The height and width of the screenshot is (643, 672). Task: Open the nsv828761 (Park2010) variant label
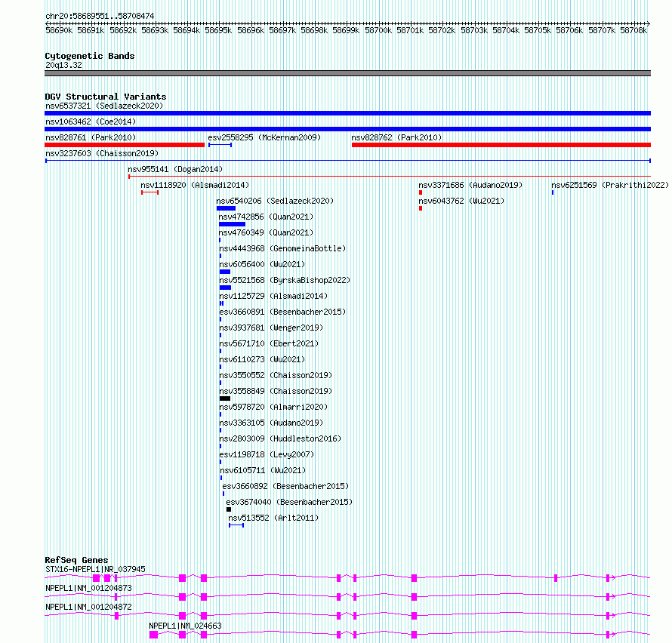click(x=91, y=137)
